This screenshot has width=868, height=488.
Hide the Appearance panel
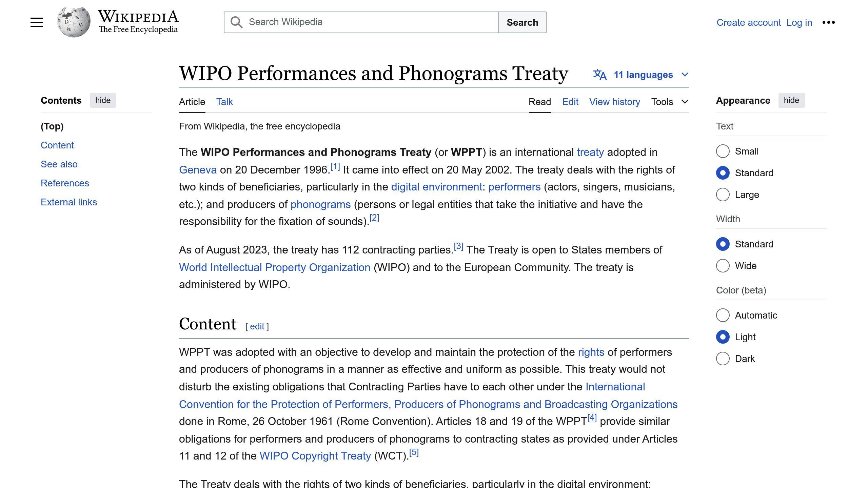(791, 100)
